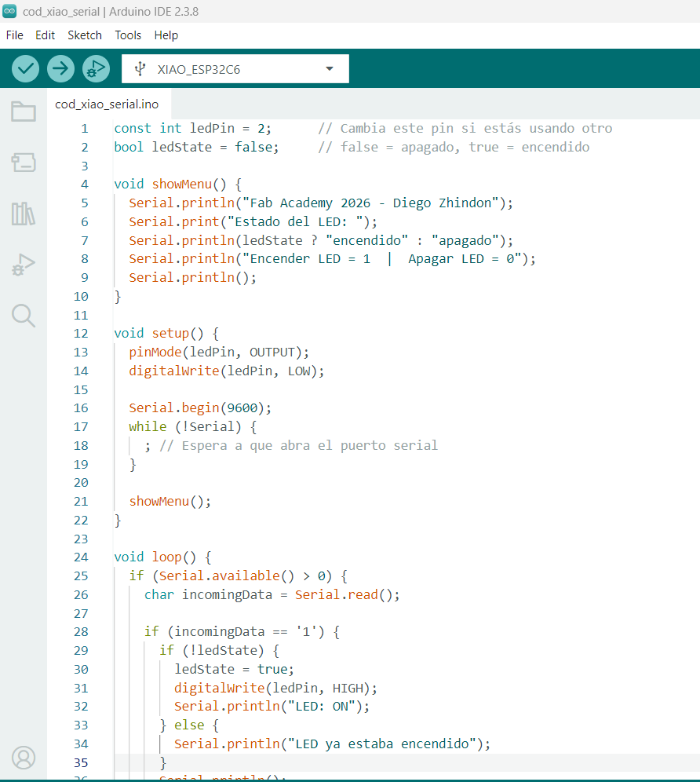Click the Verify sketch icon
Viewport: 700px width, 782px height.
tap(24, 68)
